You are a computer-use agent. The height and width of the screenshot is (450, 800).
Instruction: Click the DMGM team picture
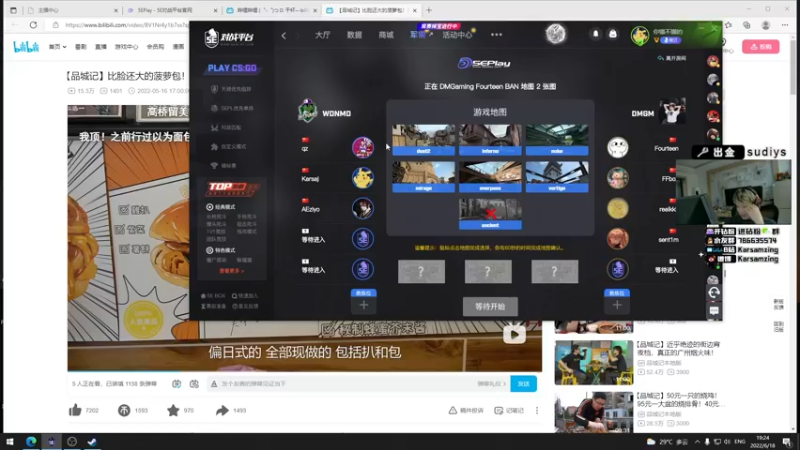[x=671, y=111]
